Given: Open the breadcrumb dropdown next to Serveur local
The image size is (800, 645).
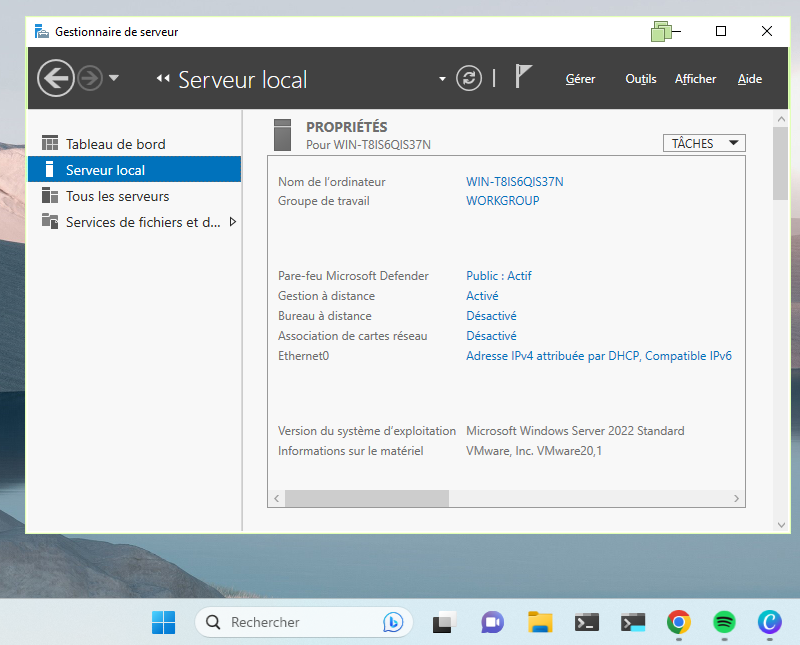Looking at the screenshot, I should tap(441, 78).
